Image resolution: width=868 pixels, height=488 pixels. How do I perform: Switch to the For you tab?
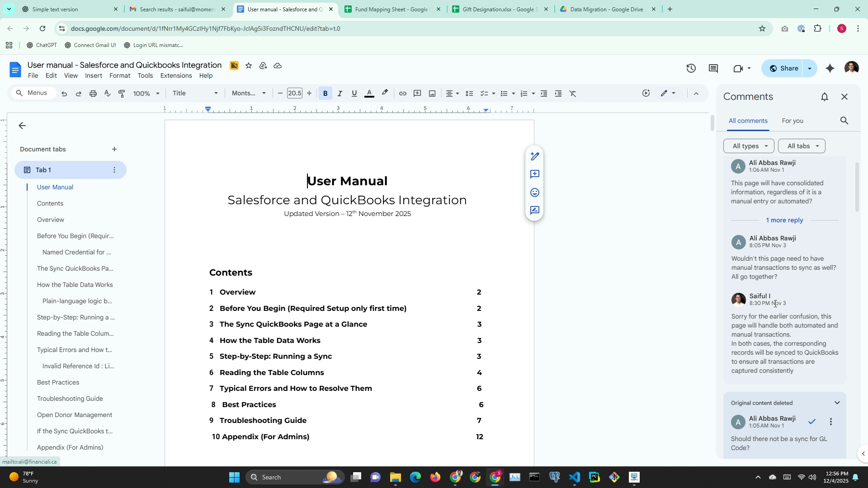(792, 121)
